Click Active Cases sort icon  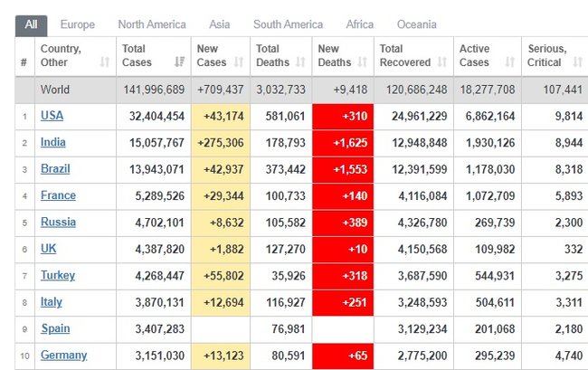coord(509,62)
